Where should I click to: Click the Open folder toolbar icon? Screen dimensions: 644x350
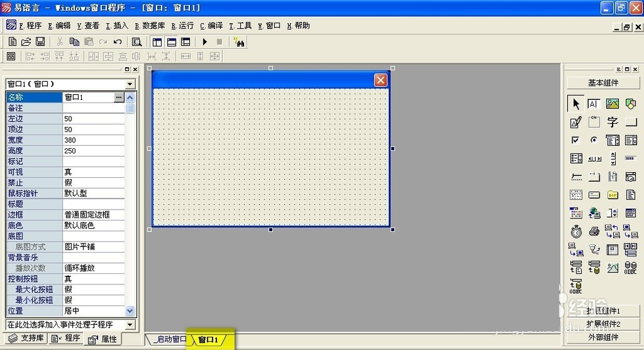[x=26, y=42]
